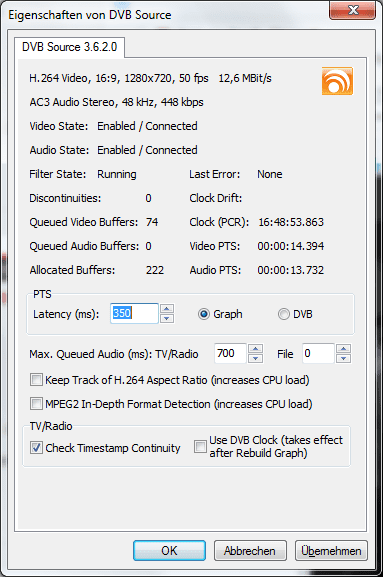The height and width of the screenshot is (578, 384).
Task: Click the TV/Radio queued audio field
Action: 230,354
